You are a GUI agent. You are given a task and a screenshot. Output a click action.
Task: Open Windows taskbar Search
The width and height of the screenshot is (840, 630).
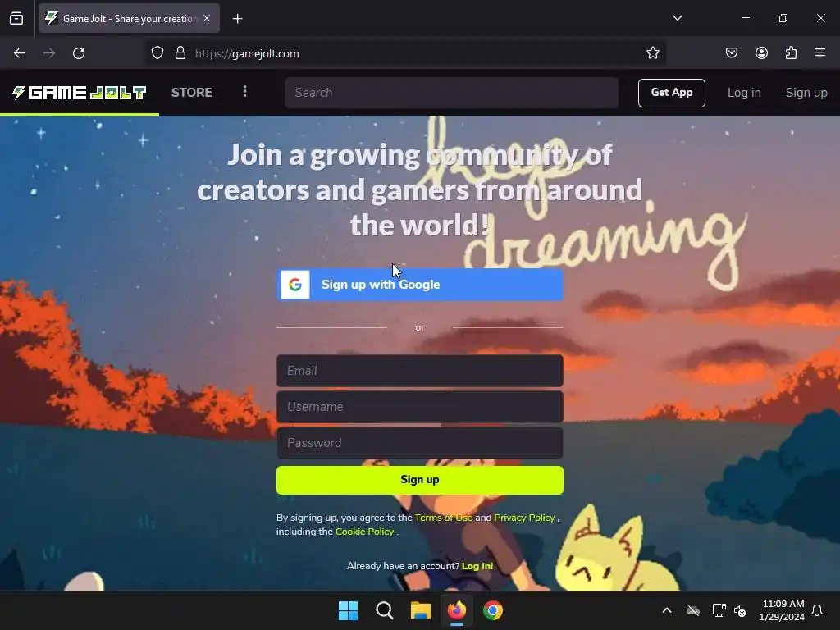pos(384,610)
